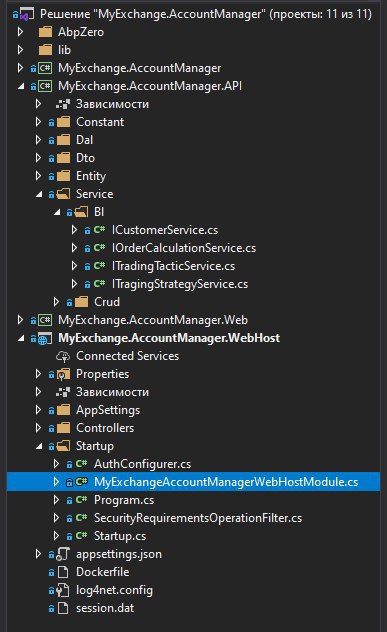Click the open BI folder icon
387x632 pixels.
coord(81,212)
